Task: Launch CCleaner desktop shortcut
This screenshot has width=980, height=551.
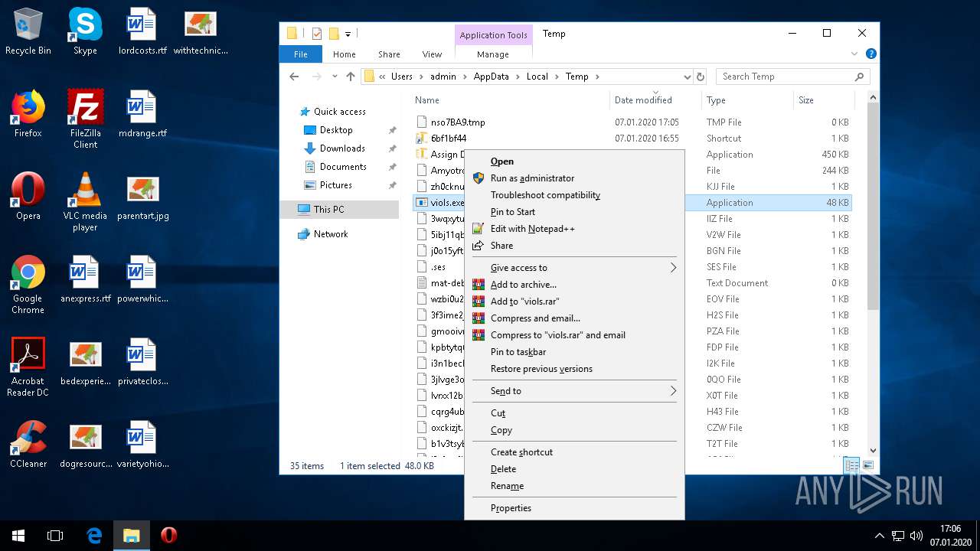Action: tap(28, 445)
